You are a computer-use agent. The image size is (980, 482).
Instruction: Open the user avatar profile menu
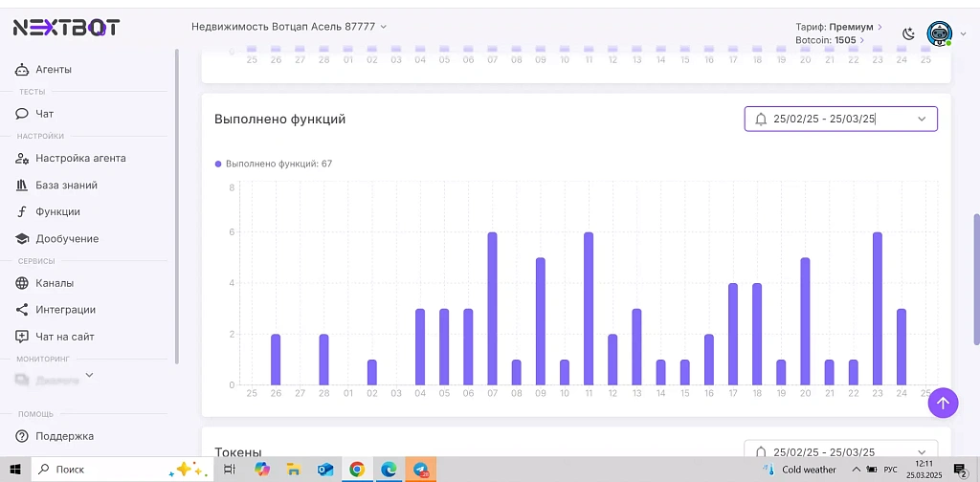pos(940,33)
